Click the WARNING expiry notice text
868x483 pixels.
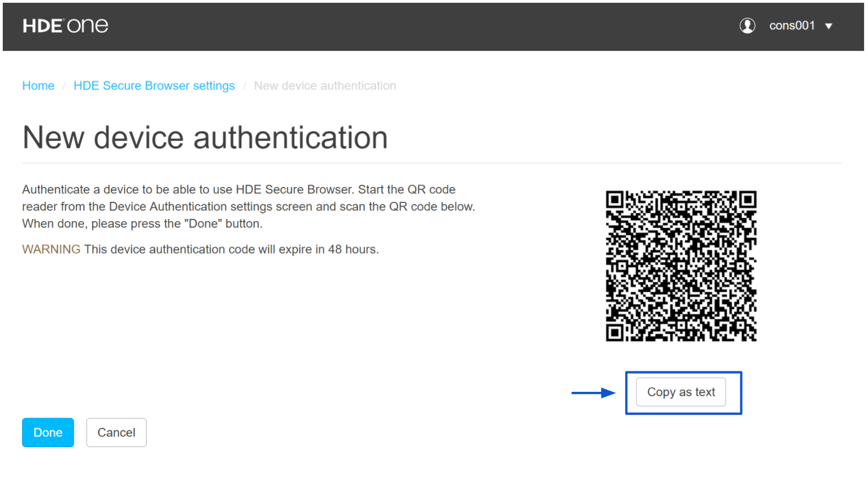(200, 249)
